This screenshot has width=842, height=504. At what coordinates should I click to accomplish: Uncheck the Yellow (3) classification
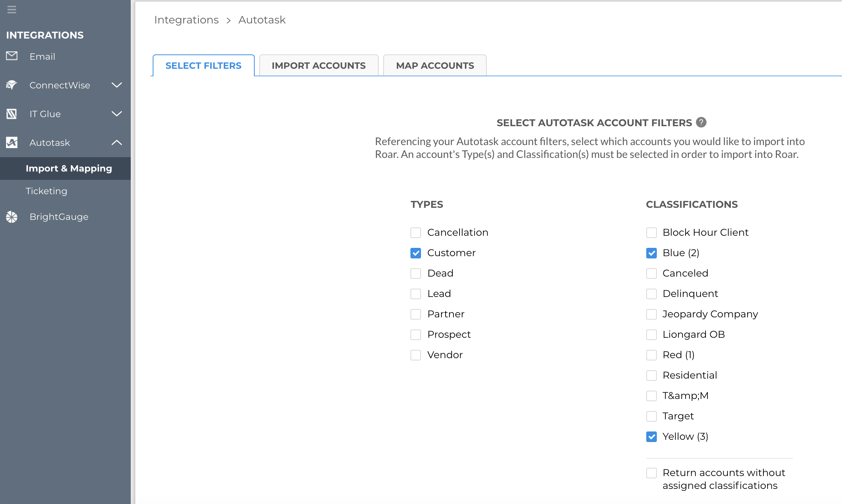[x=651, y=436]
